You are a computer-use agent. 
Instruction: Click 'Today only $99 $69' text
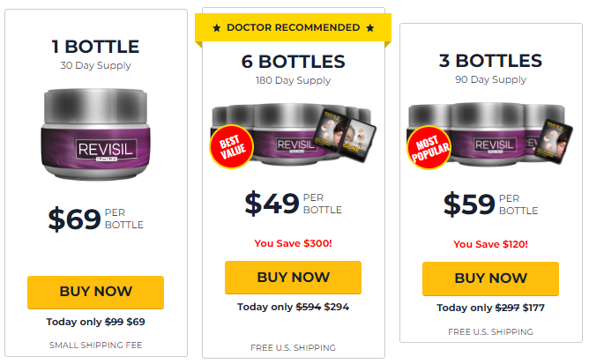point(95,322)
